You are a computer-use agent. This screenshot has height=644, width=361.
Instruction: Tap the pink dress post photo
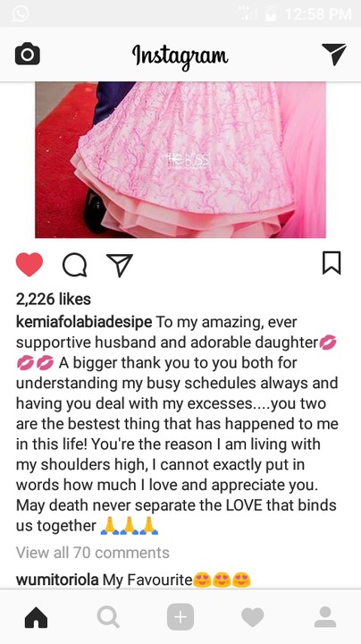point(180,160)
